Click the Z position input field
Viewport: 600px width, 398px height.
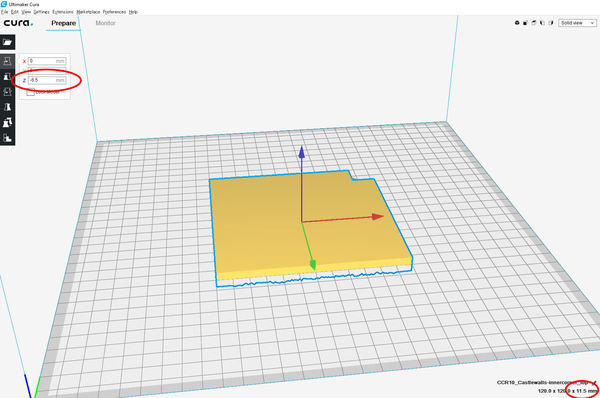pos(47,80)
